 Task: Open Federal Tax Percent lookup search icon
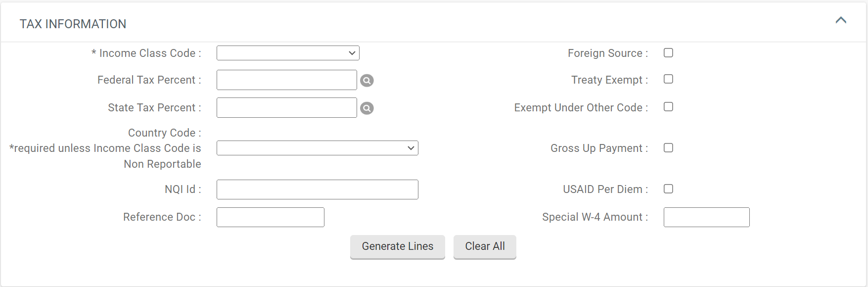click(x=367, y=80)
